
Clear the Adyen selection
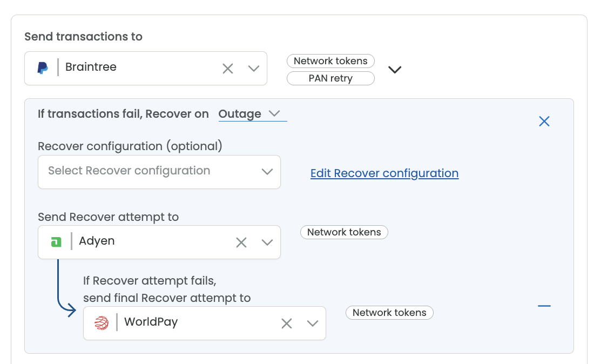coord(241,242)
